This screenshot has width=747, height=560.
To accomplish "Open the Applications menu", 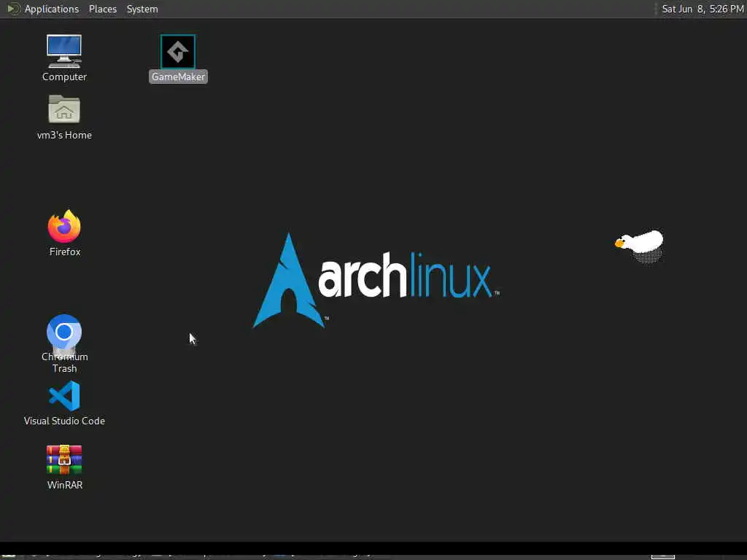I will [x=52, y=9].
